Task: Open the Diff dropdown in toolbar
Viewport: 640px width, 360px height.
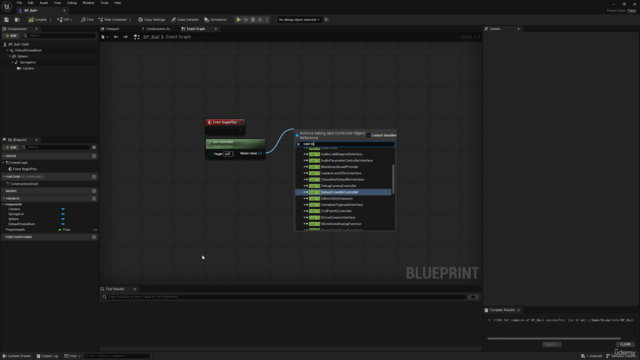Action: click(64, 20)
